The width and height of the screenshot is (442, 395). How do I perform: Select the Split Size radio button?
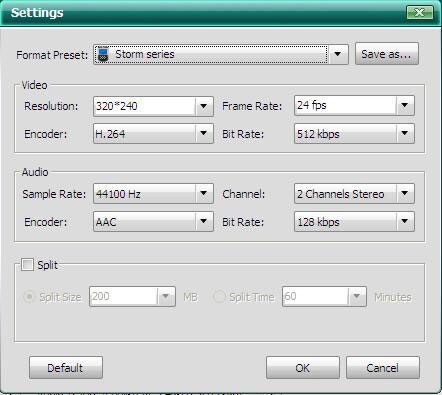click(x=29, y=297)
